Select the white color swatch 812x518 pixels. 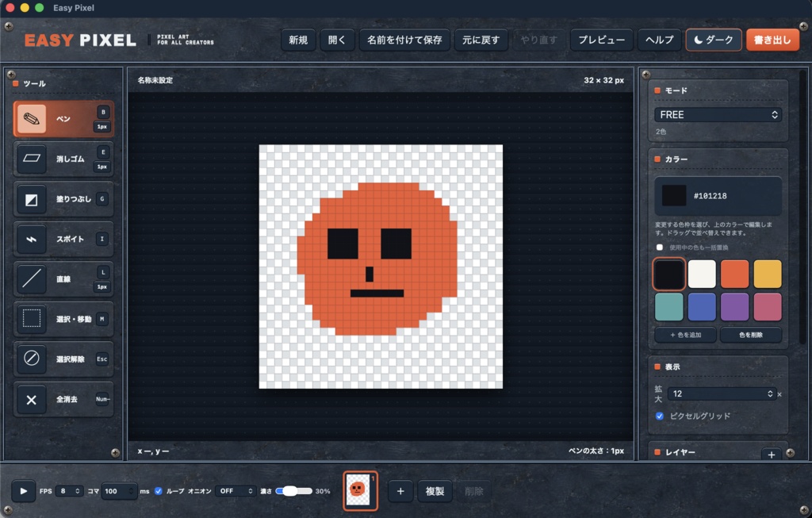(x=702, y=274)
